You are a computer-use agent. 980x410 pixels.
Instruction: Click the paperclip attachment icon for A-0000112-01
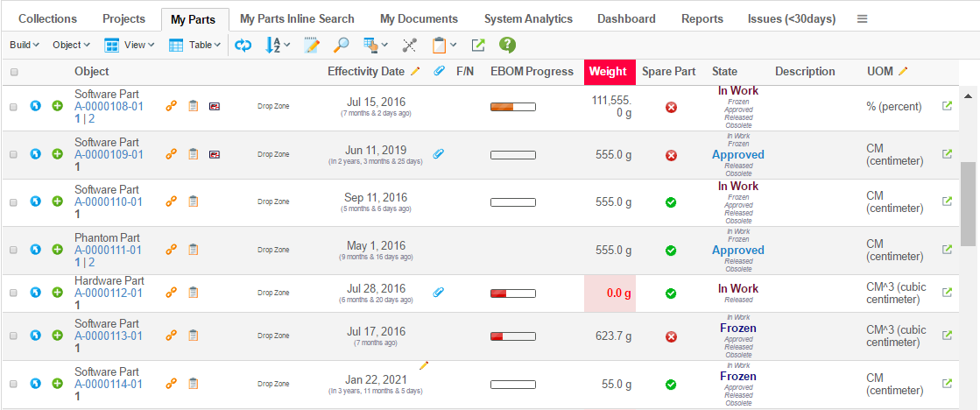439,292
